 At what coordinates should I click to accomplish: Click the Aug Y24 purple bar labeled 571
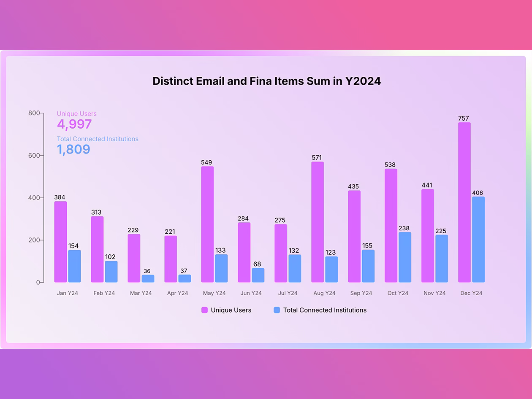pos(318,222)
